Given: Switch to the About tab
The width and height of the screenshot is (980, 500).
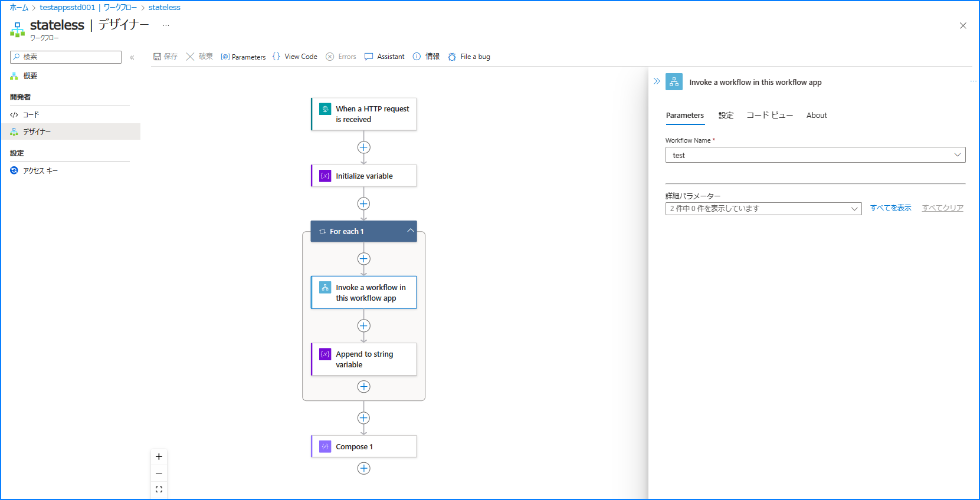Looking at the screenshot, I should (817, 116).
